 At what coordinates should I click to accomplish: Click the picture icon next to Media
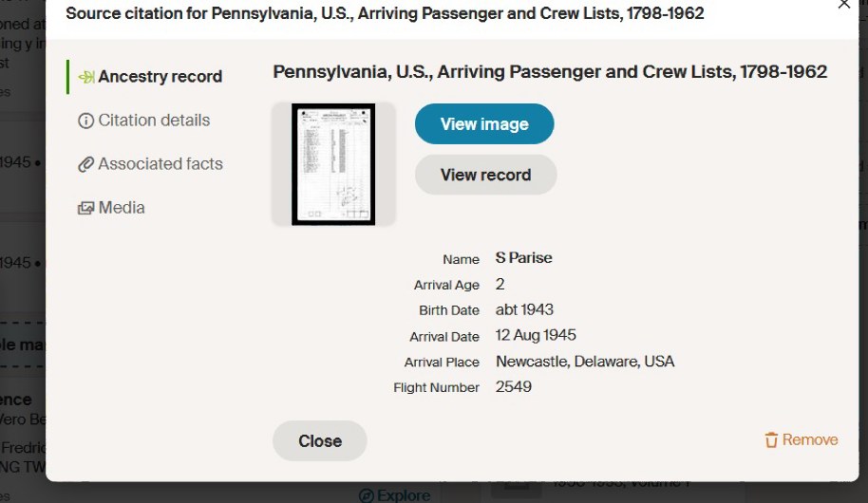click(x=85, y=208)
